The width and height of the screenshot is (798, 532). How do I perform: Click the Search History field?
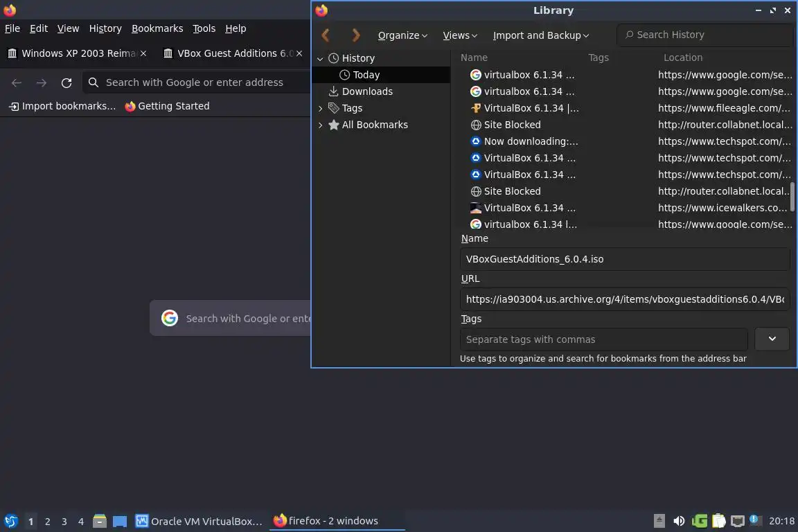click(x=704, y=35)
